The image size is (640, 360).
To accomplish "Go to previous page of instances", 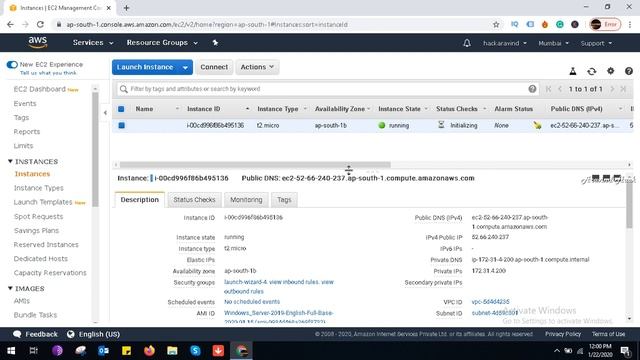I will (560, 89).
